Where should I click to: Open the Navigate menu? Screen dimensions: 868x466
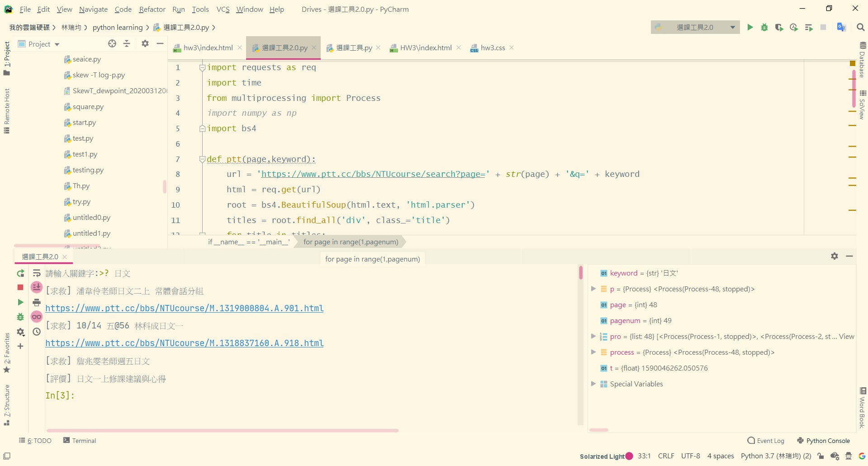(93, 9)
